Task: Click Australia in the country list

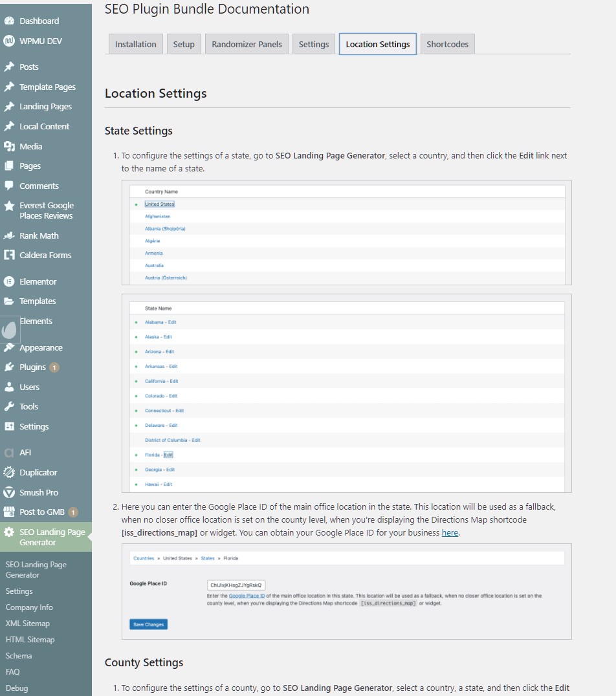Action: [x=154, y=265]
